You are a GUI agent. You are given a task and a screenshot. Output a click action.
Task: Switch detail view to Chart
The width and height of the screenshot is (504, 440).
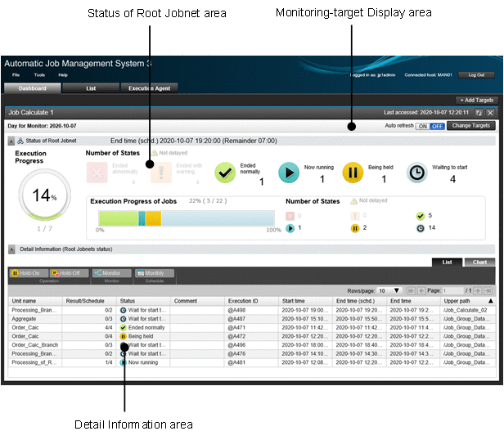click(479, 263)
